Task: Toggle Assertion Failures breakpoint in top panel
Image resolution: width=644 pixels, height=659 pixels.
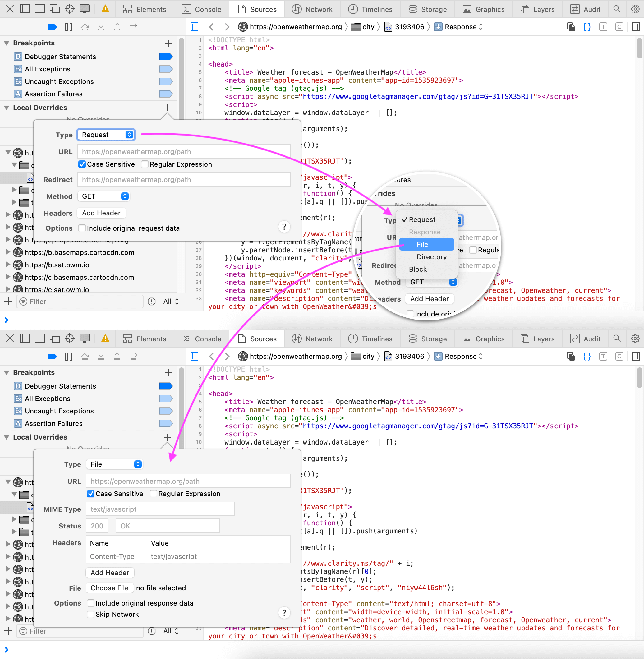Action: pos(166,94)
